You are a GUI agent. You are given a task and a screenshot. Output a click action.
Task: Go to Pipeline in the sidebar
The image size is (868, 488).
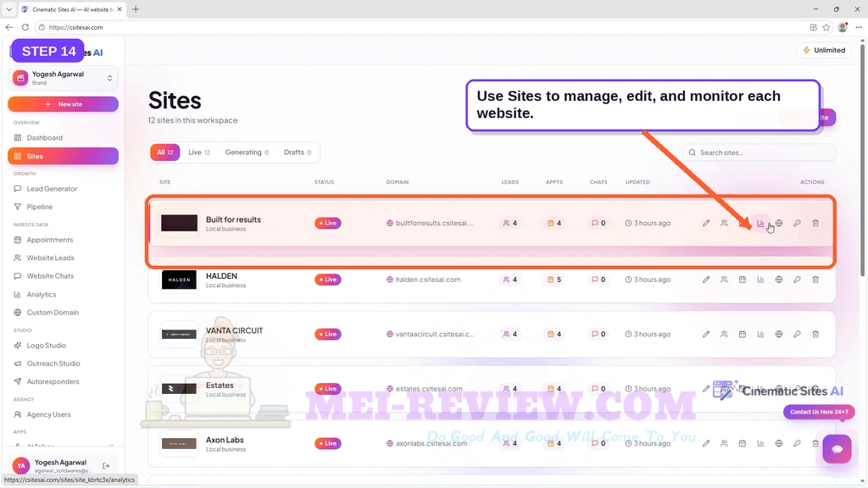pos(63,207)
